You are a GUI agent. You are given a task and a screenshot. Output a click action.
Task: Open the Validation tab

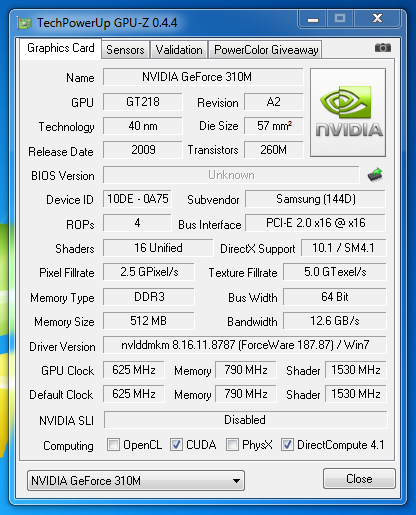(x=179, y=50)
